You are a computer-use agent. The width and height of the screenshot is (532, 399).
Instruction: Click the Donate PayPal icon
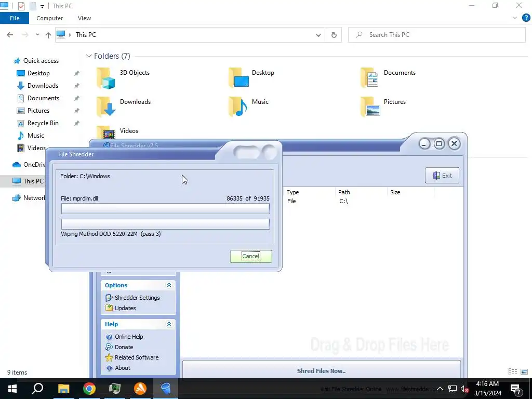pyautogui.click(x=109, y=347)
